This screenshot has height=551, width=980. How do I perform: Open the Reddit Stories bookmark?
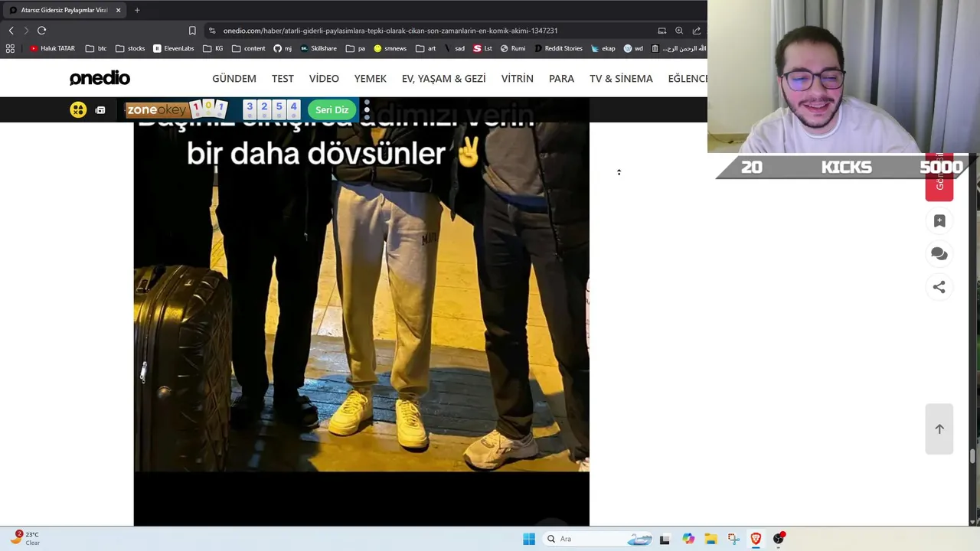558,48
